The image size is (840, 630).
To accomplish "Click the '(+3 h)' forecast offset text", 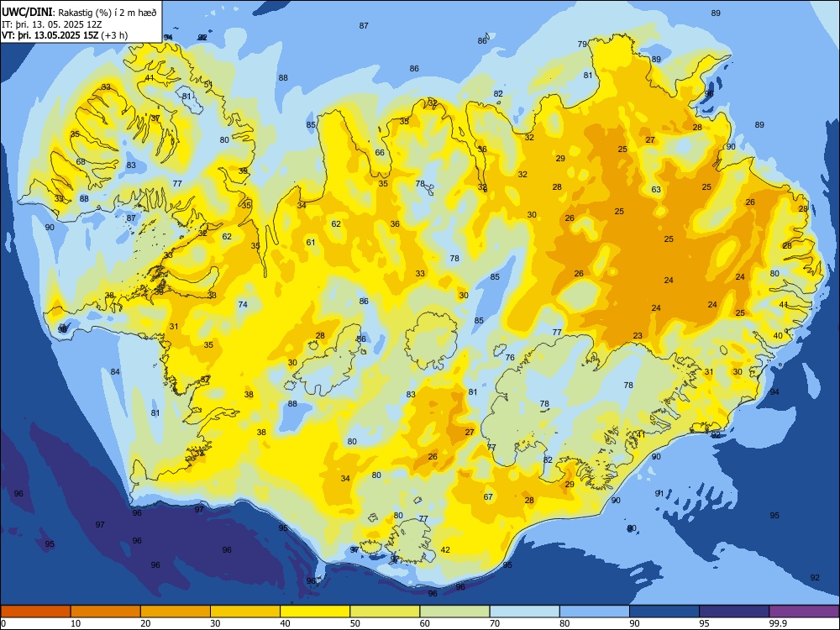I will tap(114, 35).
